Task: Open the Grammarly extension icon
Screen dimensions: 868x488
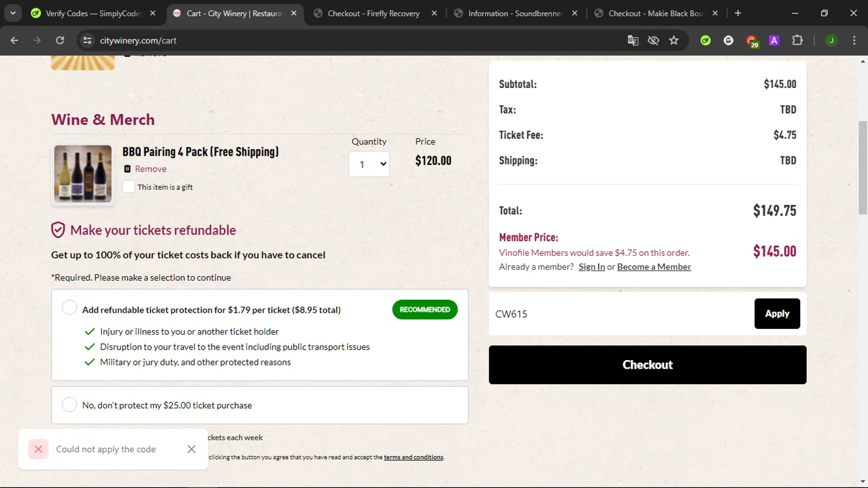Action: pyautogui.click(x=729, y=41)
